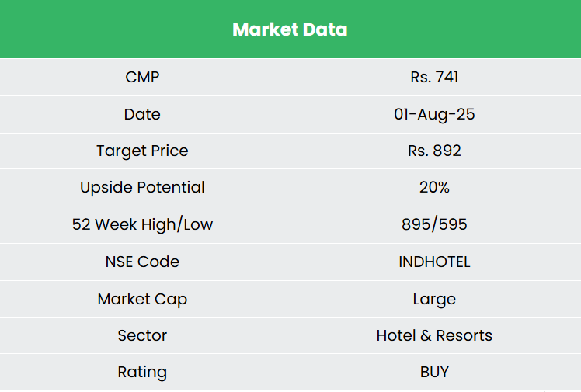Select the Upside Potential label

coord(142,187)
